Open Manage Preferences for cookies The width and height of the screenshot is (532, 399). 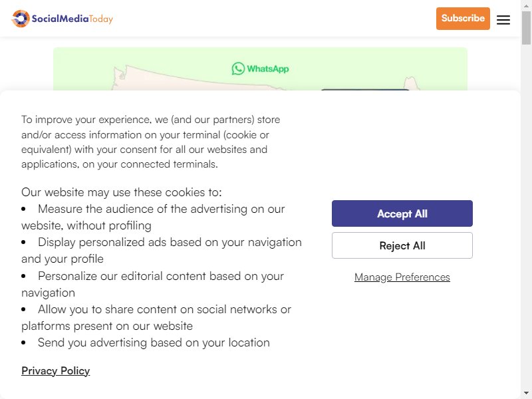pos(402,277)
